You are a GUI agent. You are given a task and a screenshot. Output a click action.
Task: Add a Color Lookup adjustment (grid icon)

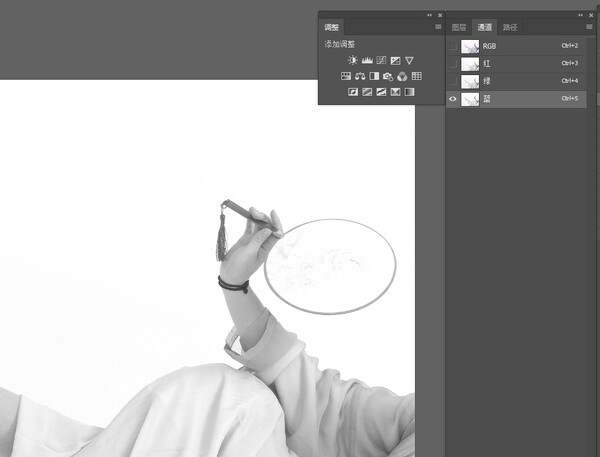coord(417,76)
